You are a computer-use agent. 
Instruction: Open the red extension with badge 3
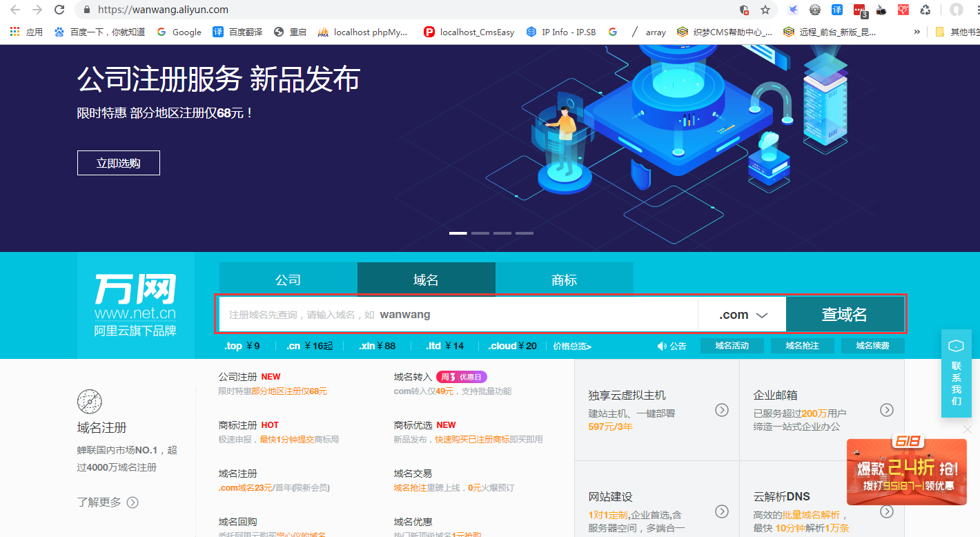pos(859,10)
